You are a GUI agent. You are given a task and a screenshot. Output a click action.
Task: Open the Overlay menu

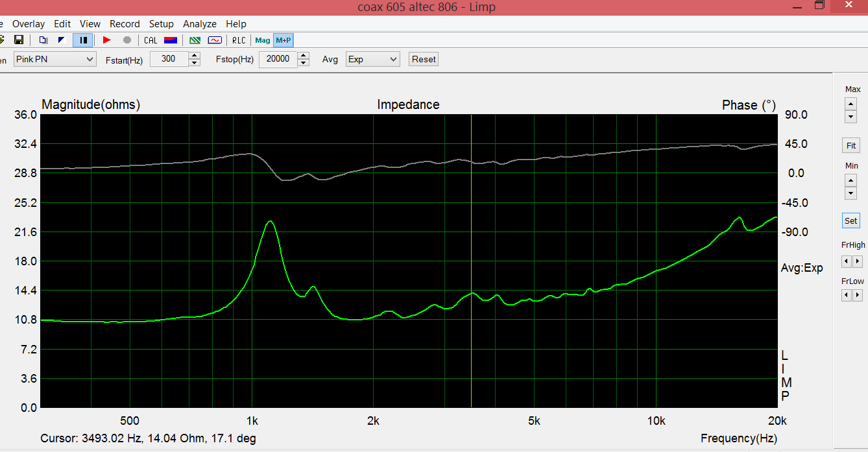[29, 24]
